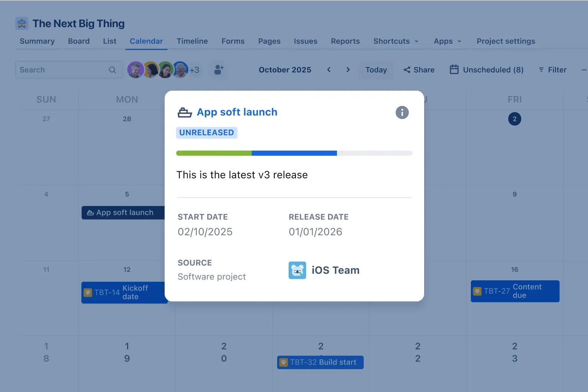The height and width of the screenshot is (392, 588).
Task: Switch to the Timeline tab
Action: (192, 41)
